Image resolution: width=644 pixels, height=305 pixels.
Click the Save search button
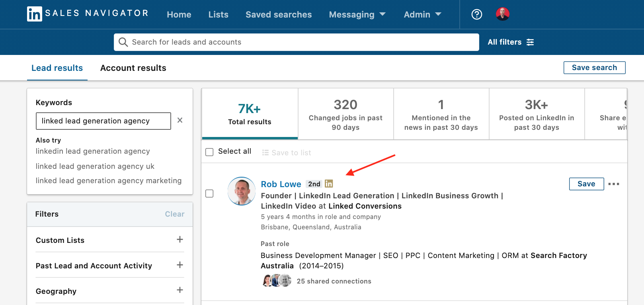click(594, 68)
